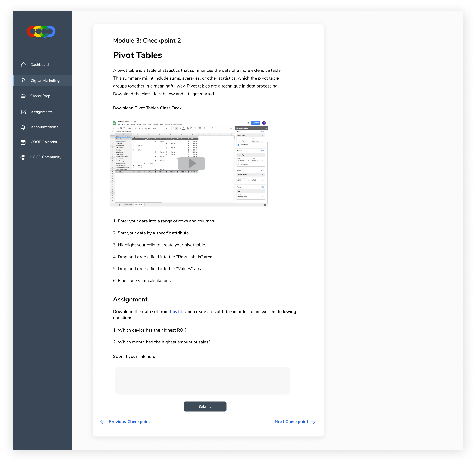This screenshot has width=476, height=464.
Task: Click the link submission input field
Action: click(x=202, y=381)
